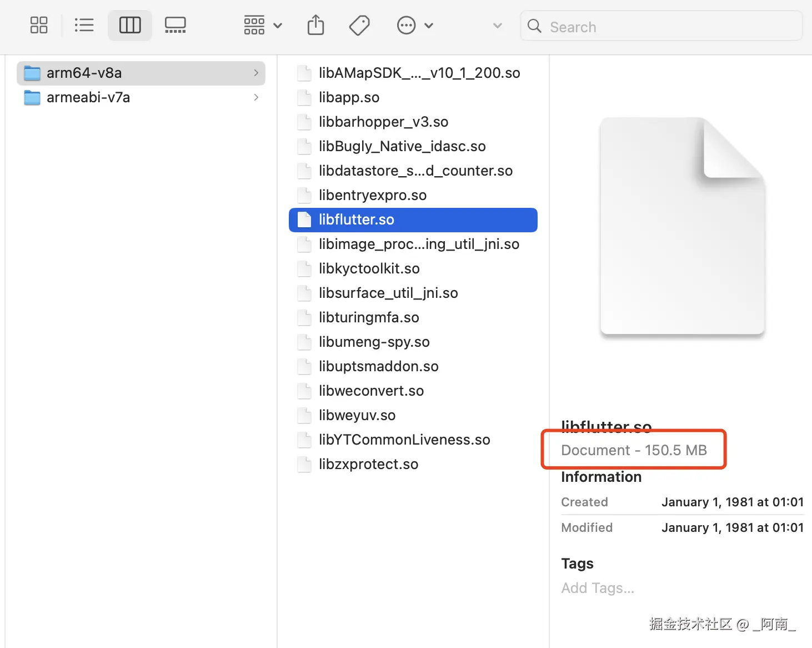Image resolution: width=812 pixels, height=648 pixels.
Task: Select libBugly_Native_idasc.so in the file list
Action: tap(402, 146)
